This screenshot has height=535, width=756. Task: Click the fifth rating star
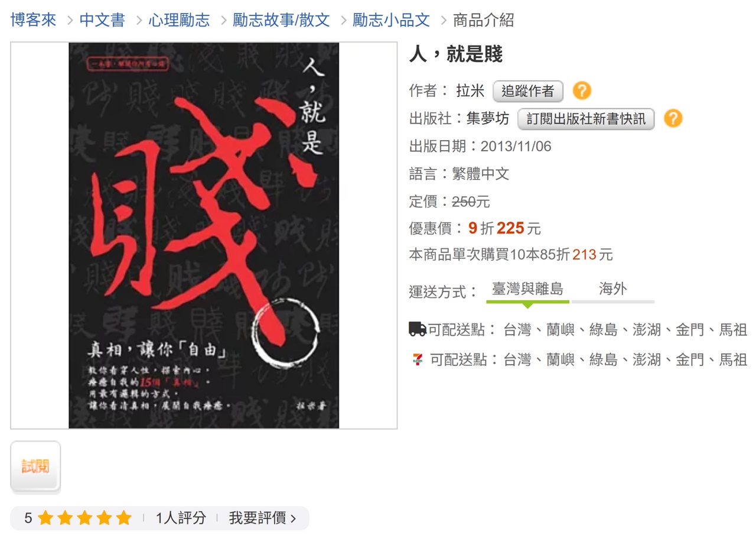[123, 518]
